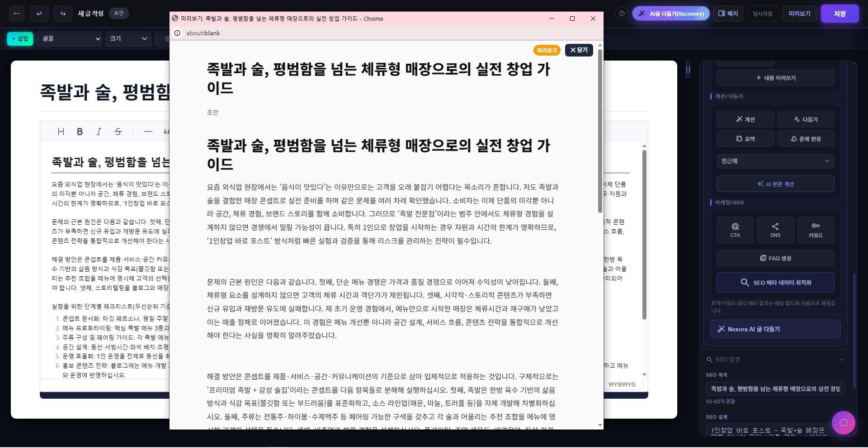Viewport: 868px width, 448px height.
Task: Apply strikethrough formatting in editor toolbar
Action: click(x=118, y=132)
